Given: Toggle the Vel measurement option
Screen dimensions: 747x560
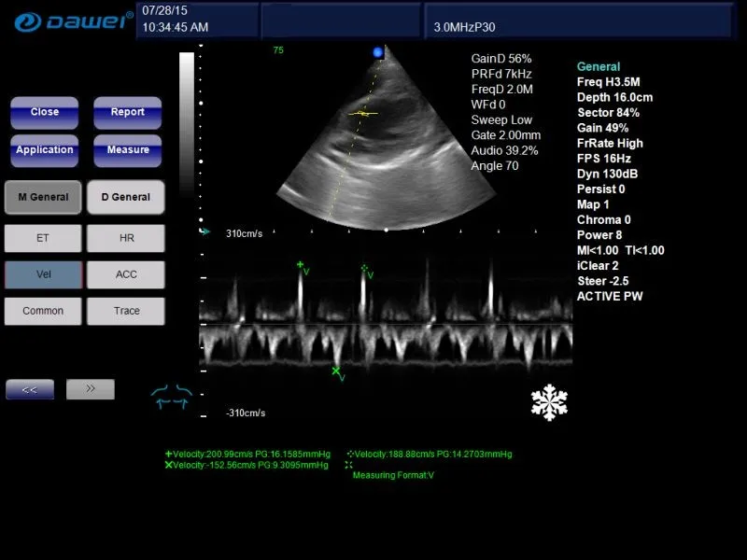Looking at the screenshot, I should pos(43,274).
